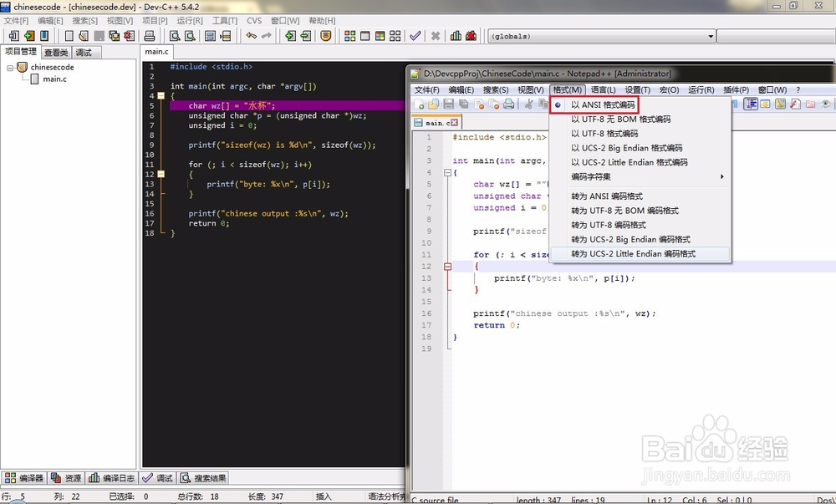This screenshot has width=836, height=504.
Task: Click 'length : 347' in Notepad++ status bar
Action: click(x=538, y=501)
